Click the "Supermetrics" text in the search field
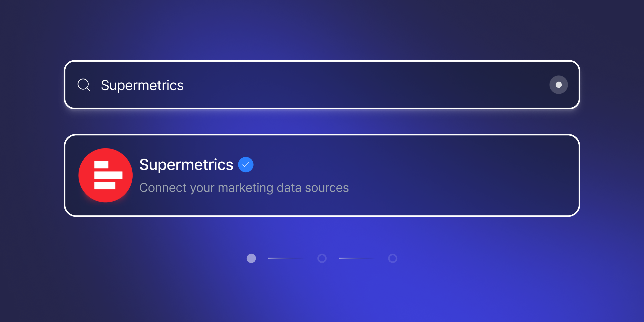This screenshot has height=322, width=644. [142, 85]
